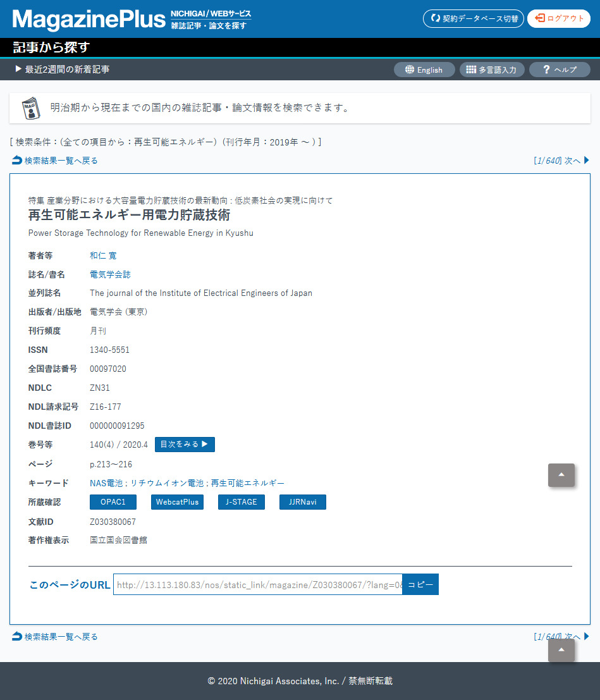Switch the contracted database
This screenshot has width=600, height=700.
coord(474,19)
